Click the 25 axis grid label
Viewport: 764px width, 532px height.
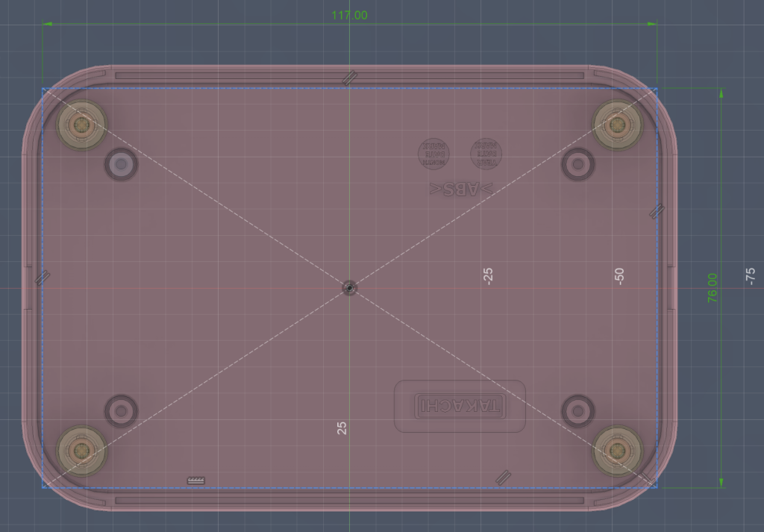(342, 428)
